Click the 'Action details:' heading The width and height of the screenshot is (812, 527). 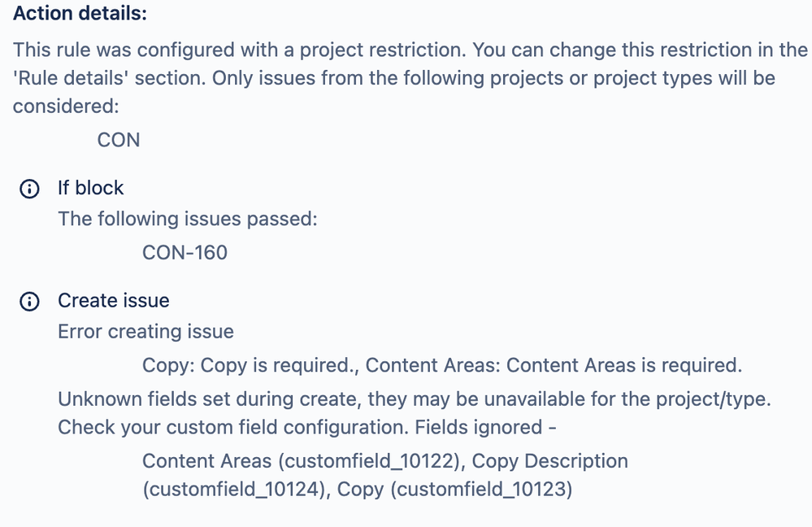(80, 14)
